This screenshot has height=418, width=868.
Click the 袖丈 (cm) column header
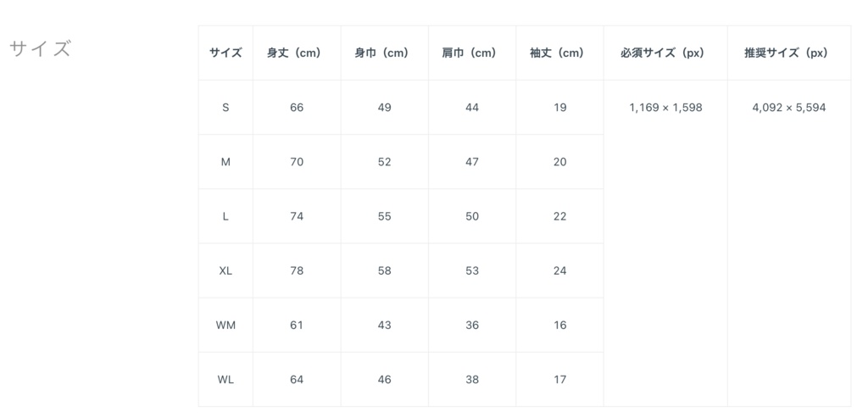tap(557, 53)
